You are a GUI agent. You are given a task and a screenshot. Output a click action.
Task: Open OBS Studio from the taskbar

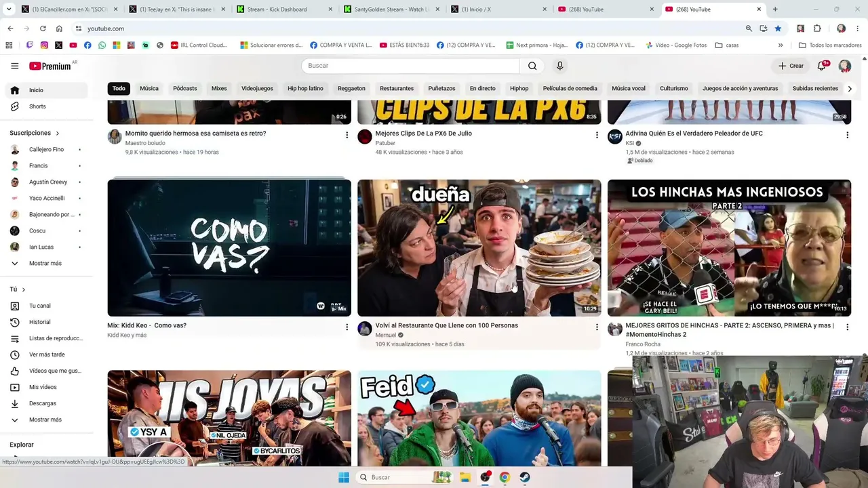click(486, 477)
